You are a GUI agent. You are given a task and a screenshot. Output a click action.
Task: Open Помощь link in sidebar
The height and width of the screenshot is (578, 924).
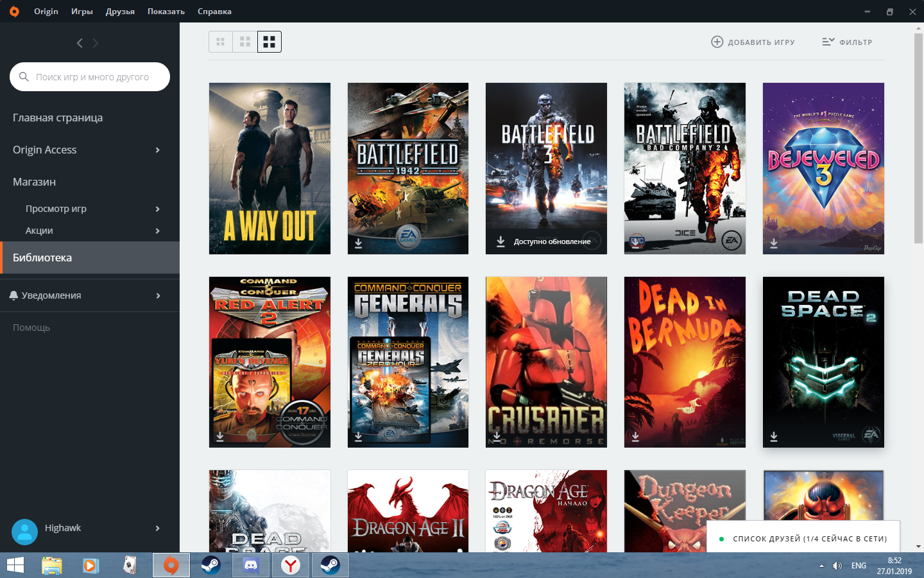[x=31, y=328]
